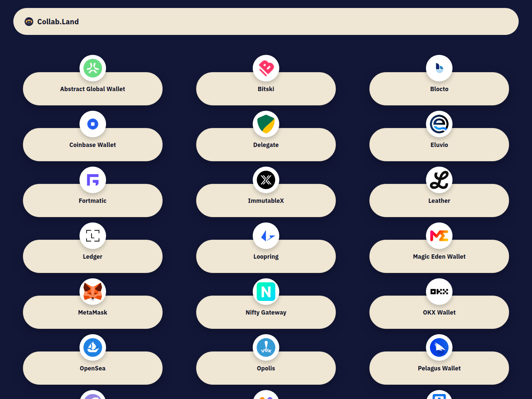Choose the Pelagus Wallet blue fin icon

click(439, 347)
